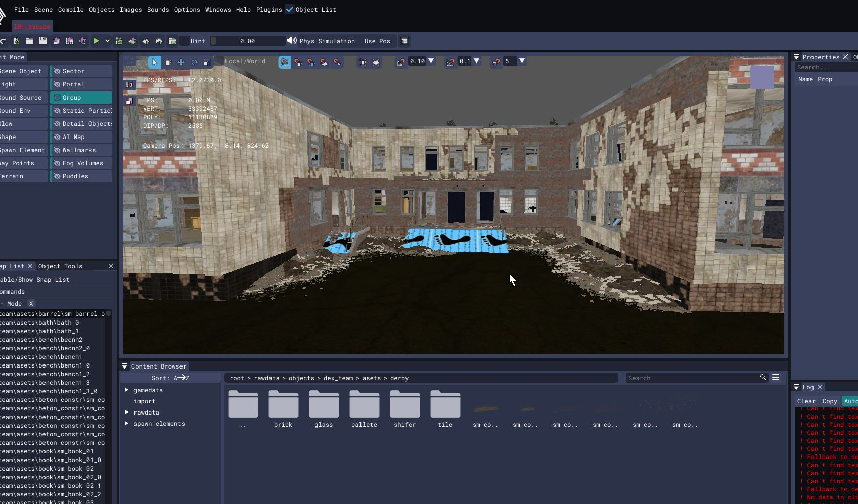Open the viewport hamburger menu

[x=129, y=61]
